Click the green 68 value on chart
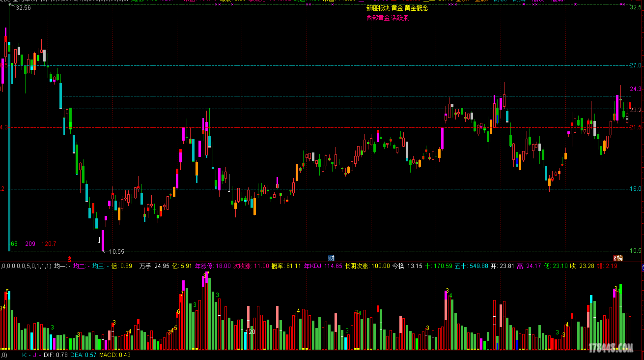The image size is (644, 360). (14, 243)
